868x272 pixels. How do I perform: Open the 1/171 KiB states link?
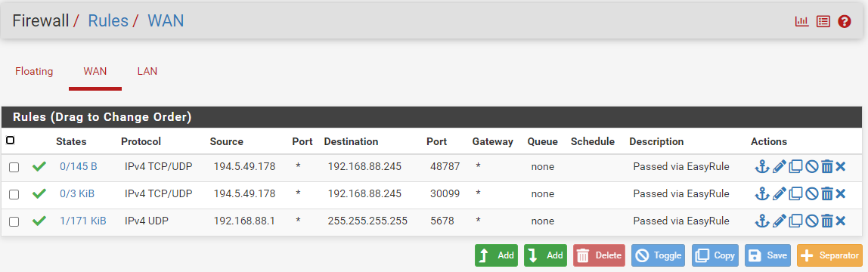coord(83,221)
